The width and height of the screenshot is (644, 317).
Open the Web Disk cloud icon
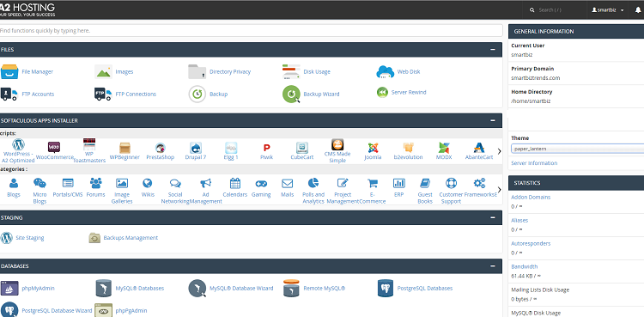click(x=386, y=71)
